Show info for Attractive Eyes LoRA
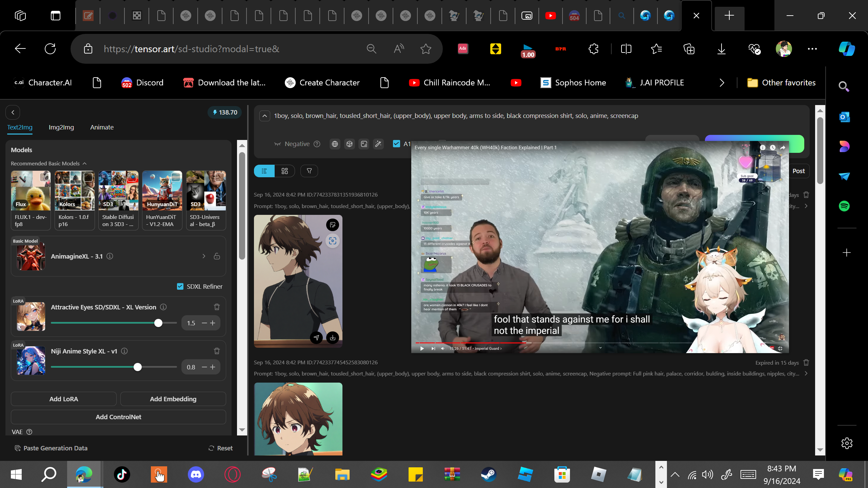Image resolution: width=868 pixels, height=488 pixels. [163, 307]
